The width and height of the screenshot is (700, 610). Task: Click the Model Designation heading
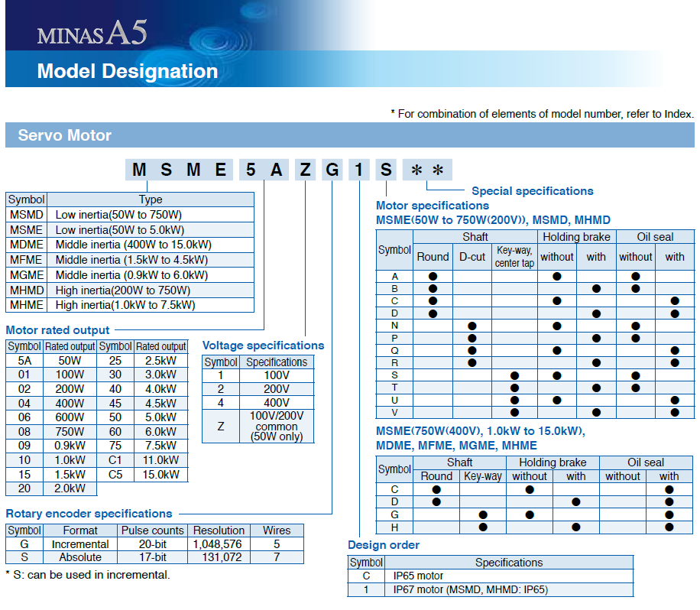pos(128,71)
